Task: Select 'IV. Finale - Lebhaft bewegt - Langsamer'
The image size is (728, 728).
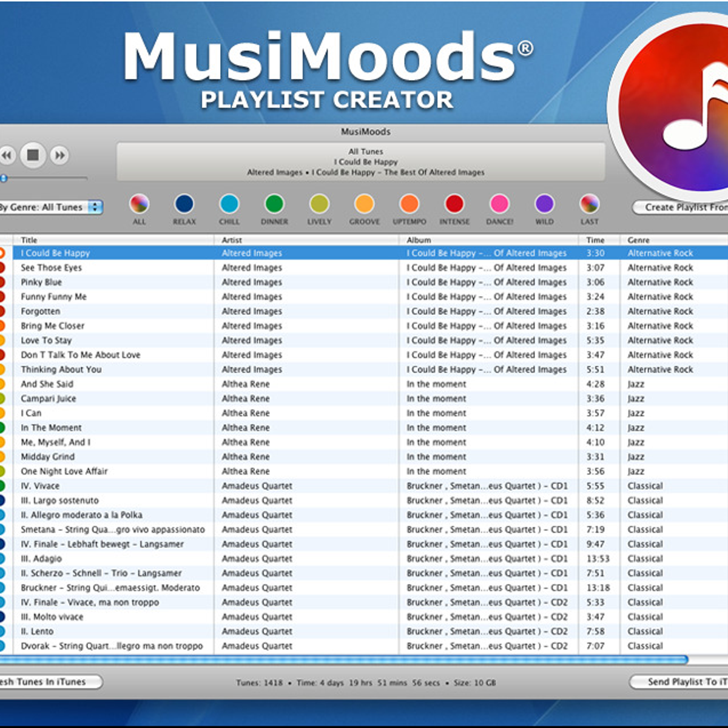Action: (x=364, y=544)
